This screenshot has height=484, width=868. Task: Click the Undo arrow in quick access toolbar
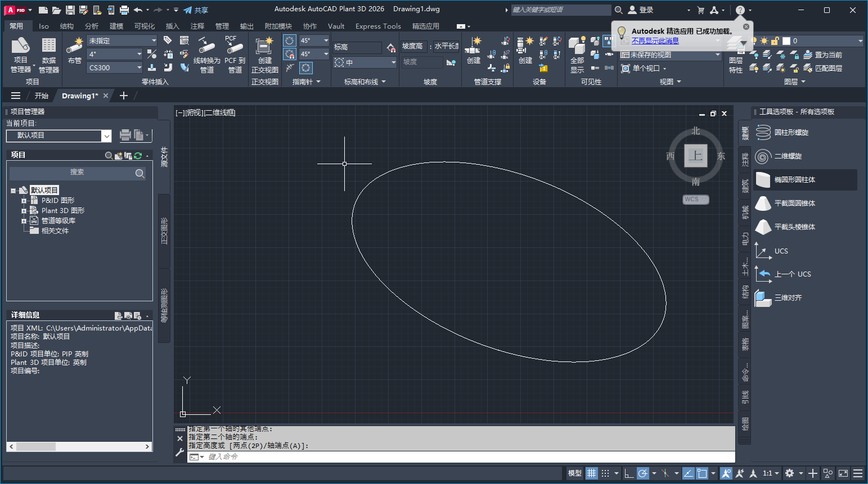click(x=138, y=10)
